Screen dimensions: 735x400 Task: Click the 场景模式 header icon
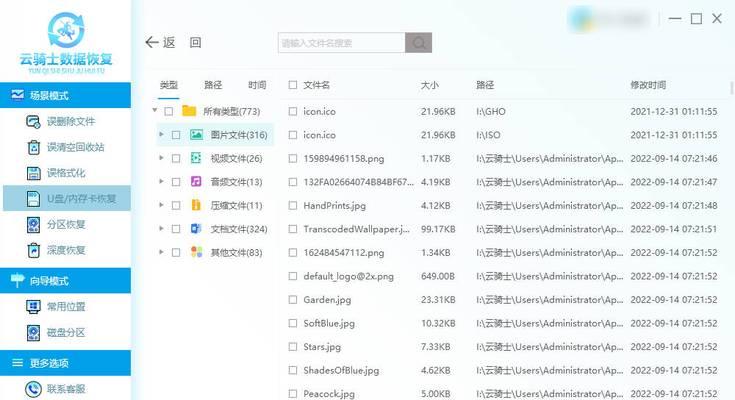pyautogui.click(x=17, y=95)
